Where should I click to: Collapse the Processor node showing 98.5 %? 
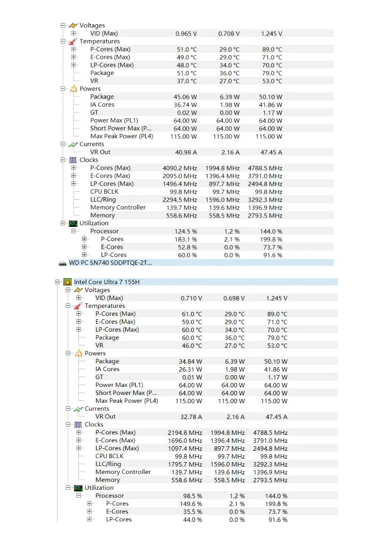(79, 496)
